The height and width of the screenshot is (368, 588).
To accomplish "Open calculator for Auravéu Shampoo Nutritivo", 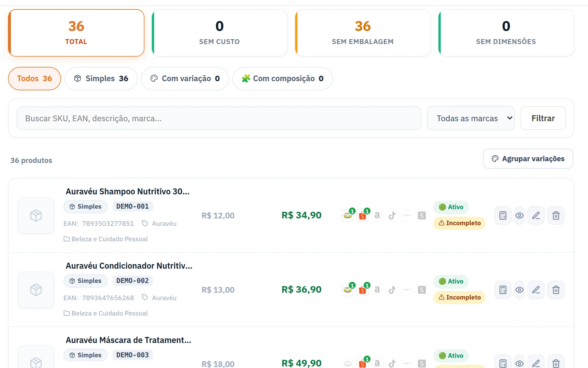I will coord(503,216).
